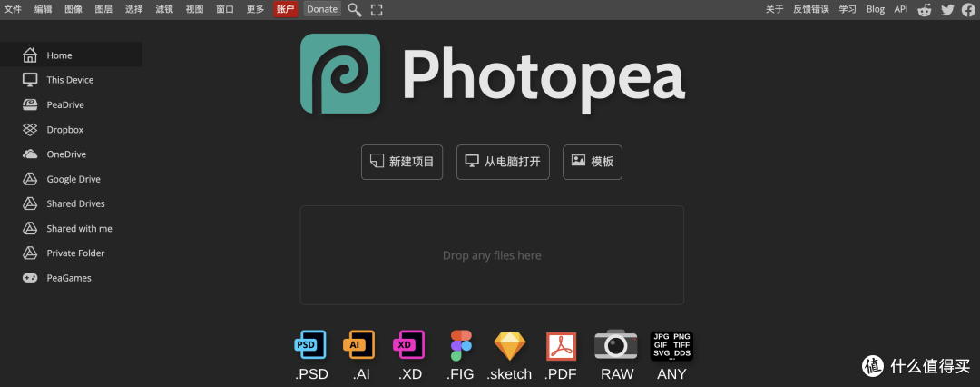Select OneDrive text in sidebar
The image size is (980, 387).
(66, 154)
